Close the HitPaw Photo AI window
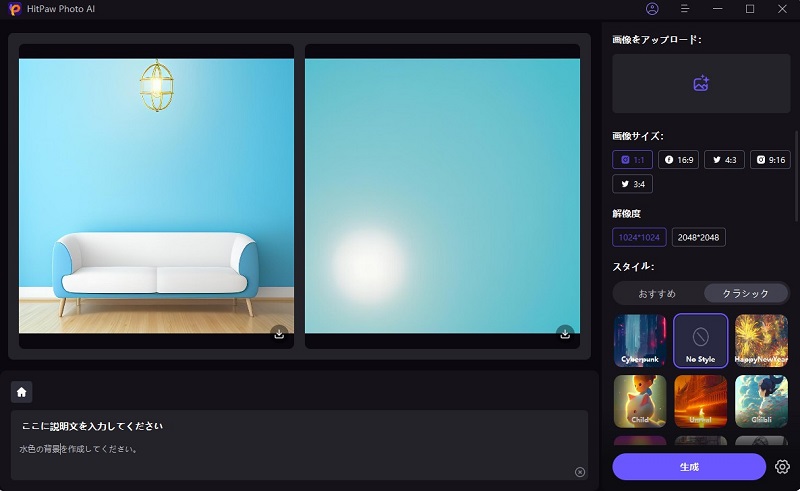Viewport: 800px width, 491px height. coord(782,9)
